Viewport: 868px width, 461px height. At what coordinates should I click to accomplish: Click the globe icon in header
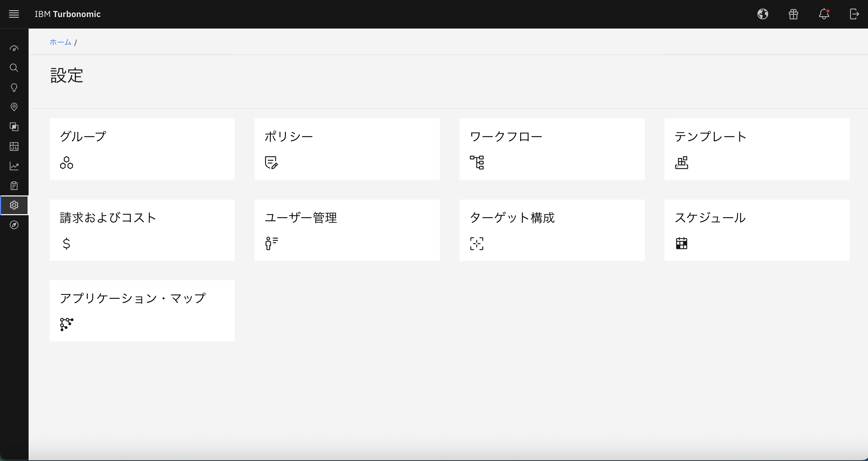click(762, 14)
